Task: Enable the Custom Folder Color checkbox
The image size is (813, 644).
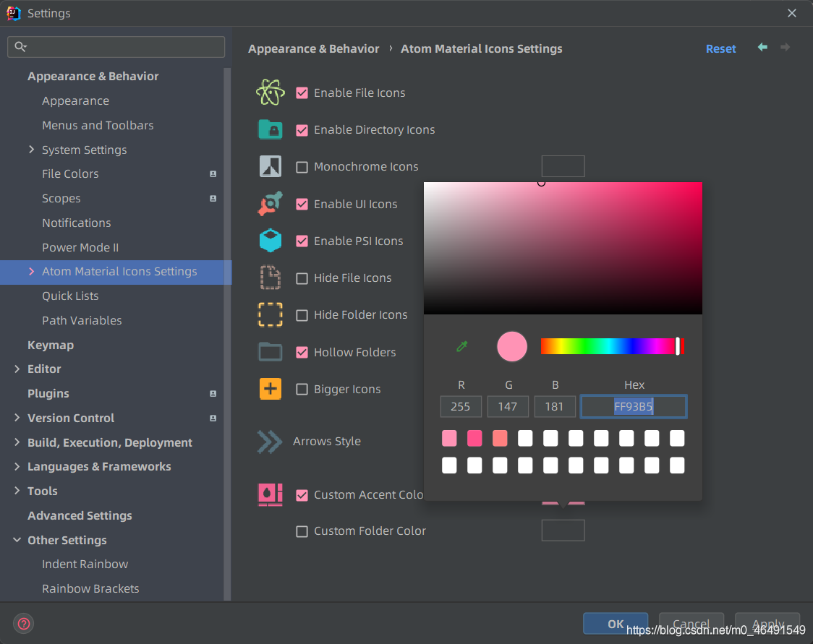Action: tap(302, 531)
